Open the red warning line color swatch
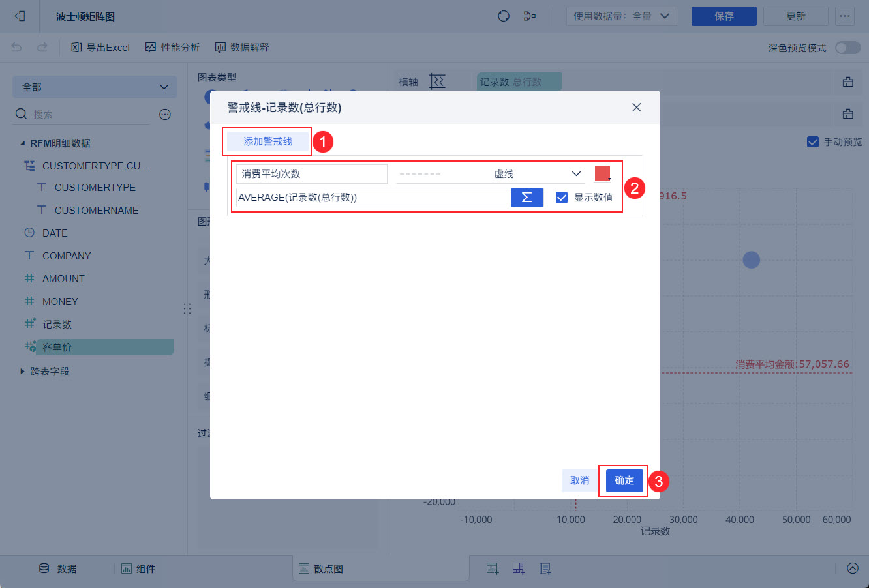Image resolution: width=869 pixels, height=588 pixels. point(603,173)
